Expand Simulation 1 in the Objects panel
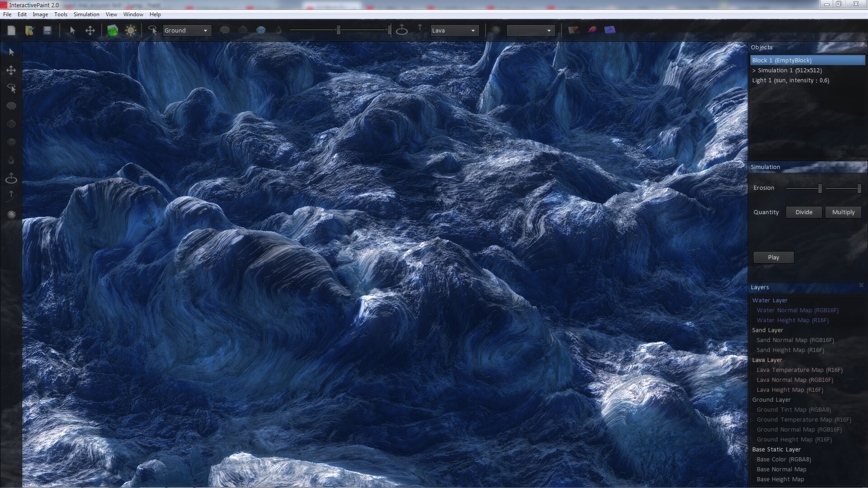Screen dimensions: 868x488 (x=754, y=70)
